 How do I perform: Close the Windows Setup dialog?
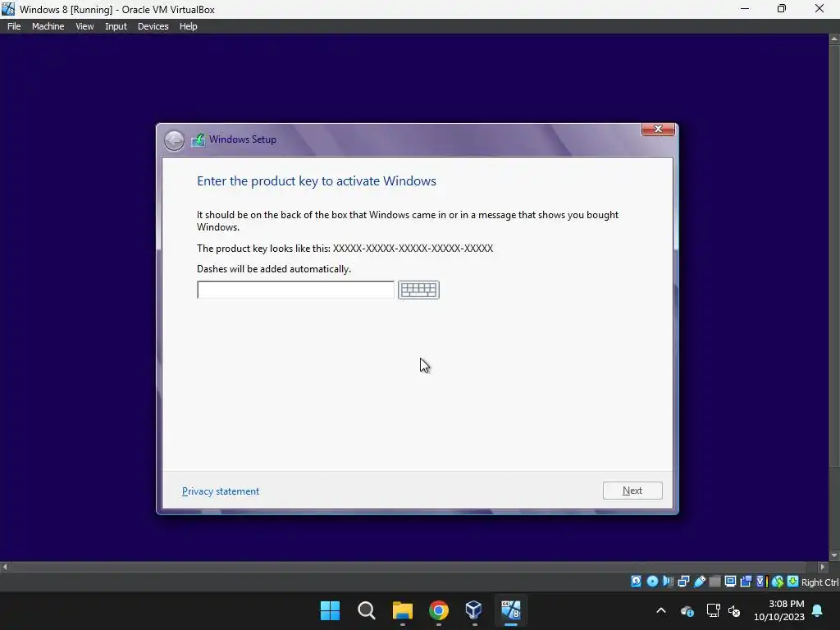click(658, 129)
